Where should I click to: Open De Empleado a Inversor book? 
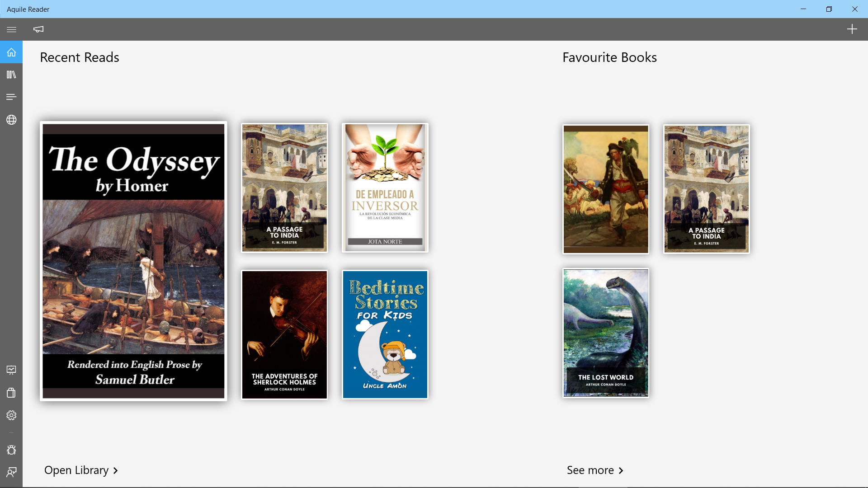385,188
